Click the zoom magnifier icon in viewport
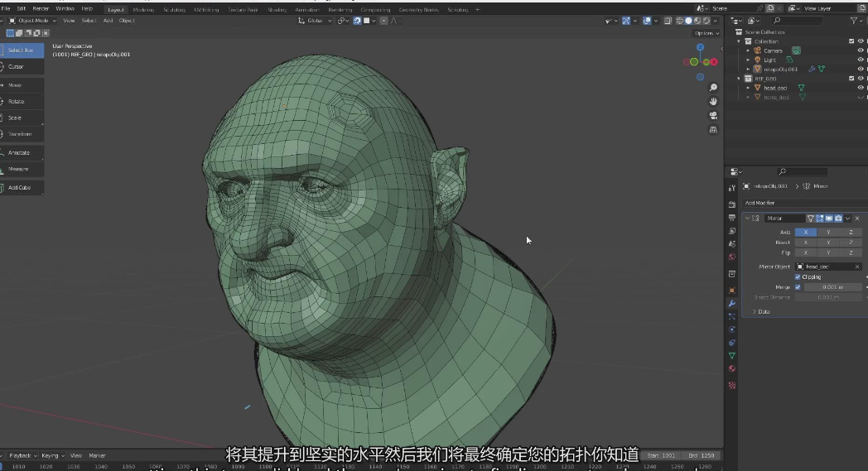 713,88
